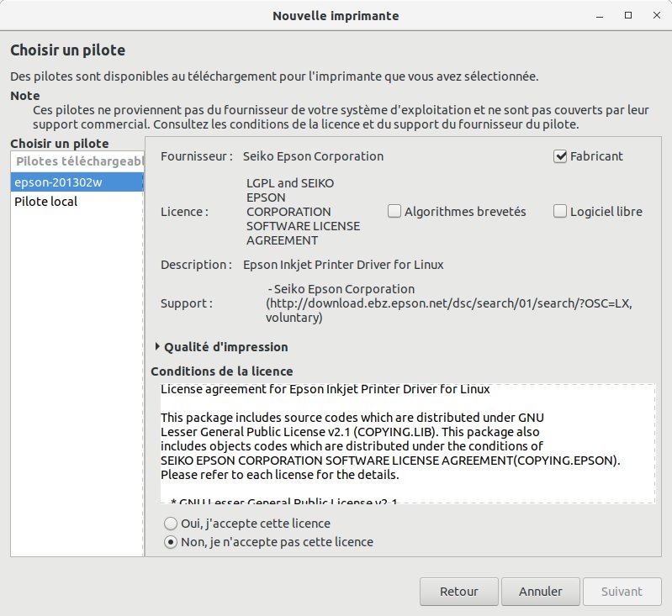Click the Suivant button

622,592
